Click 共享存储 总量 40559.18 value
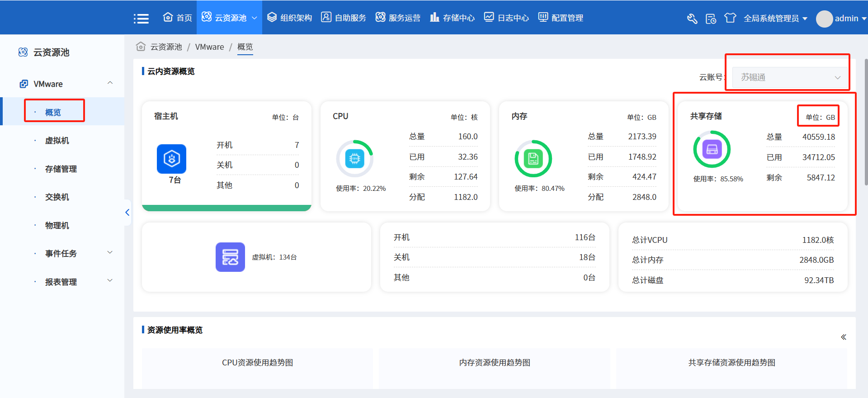This screenshot has width=868, height=398. click(x=819, y=137)
